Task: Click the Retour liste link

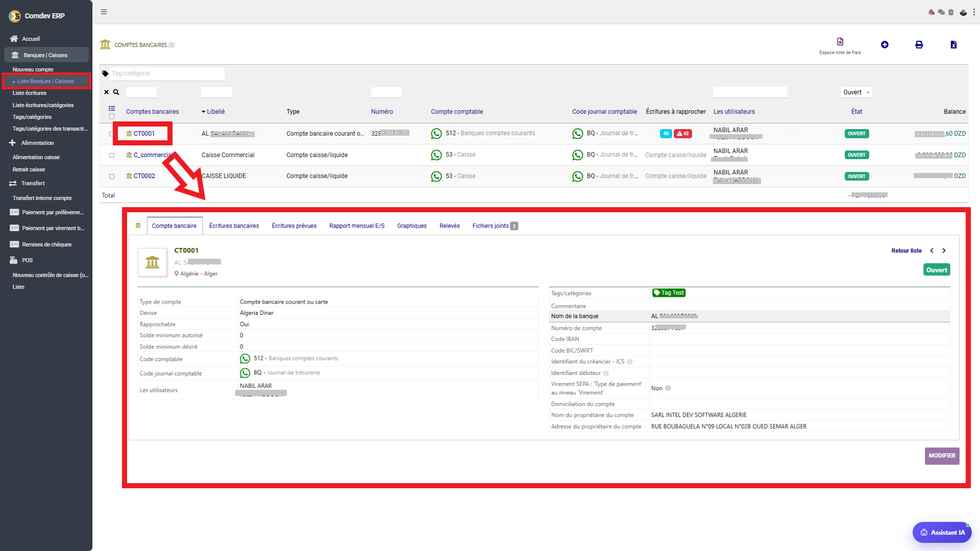Action: coord(906,251)
